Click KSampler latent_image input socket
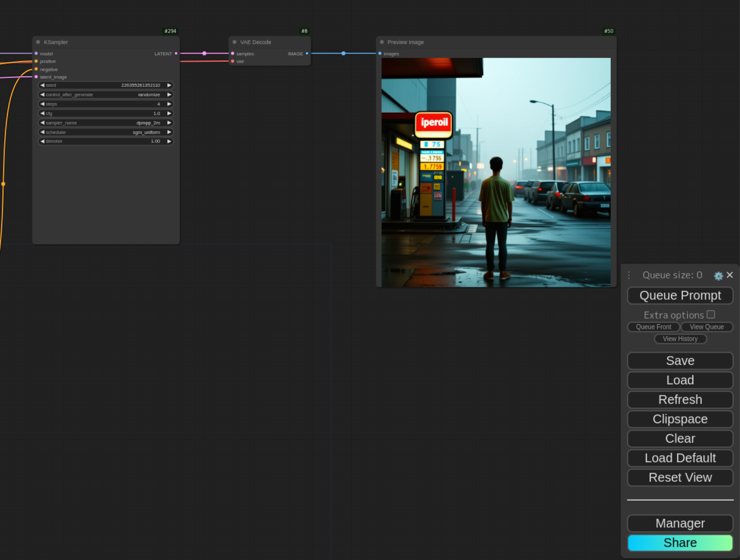This screenshot has width=740, height=560. tap(36, 77)
